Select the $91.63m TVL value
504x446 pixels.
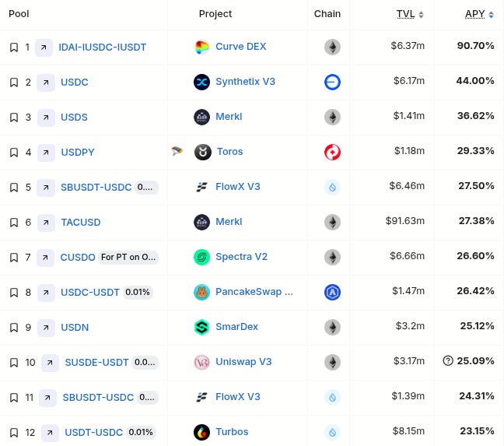point(405,221)
